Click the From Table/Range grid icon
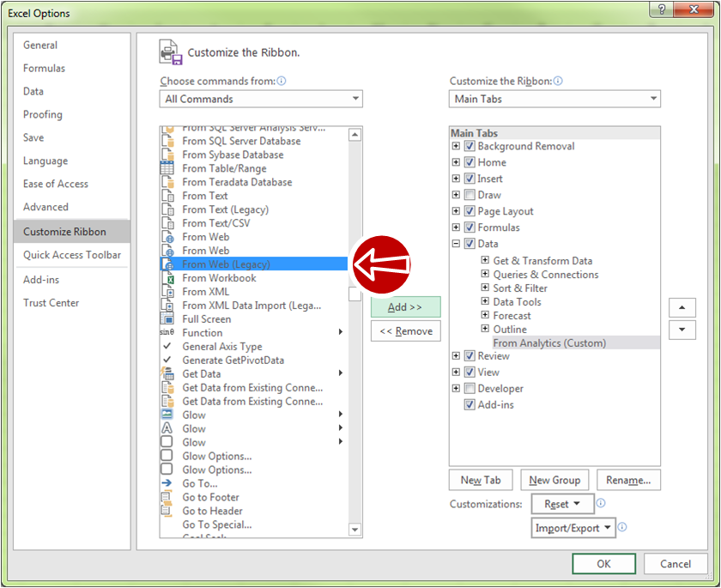Screen dimensions: 721x588 167,168
